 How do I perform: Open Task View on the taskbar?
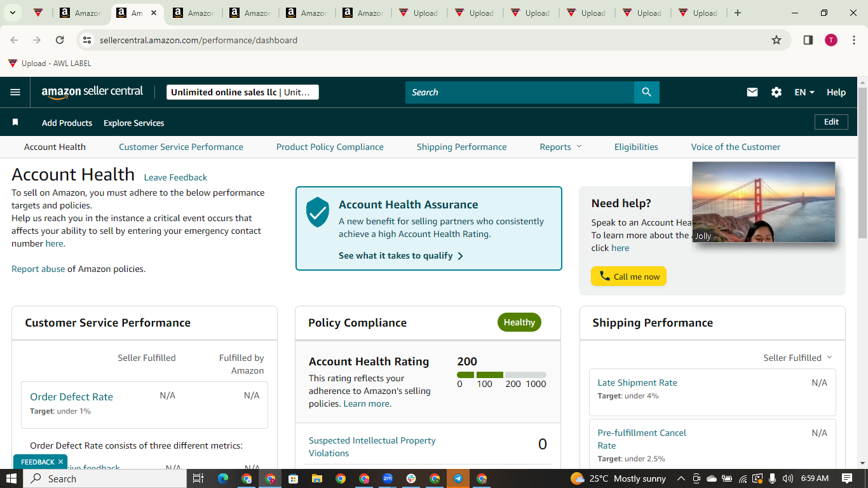pyautogui.click(x=198, y=478)
